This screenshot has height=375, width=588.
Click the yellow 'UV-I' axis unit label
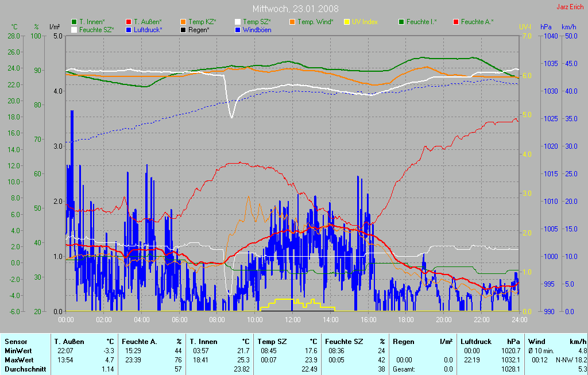pyautogui.click(x=525, y=27)
